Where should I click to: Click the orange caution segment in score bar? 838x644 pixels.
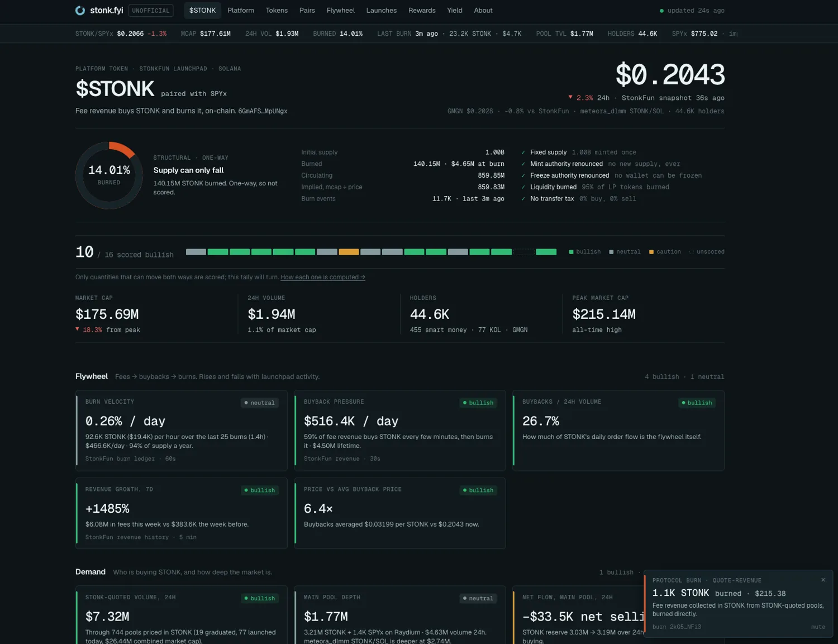pos(349,252)
